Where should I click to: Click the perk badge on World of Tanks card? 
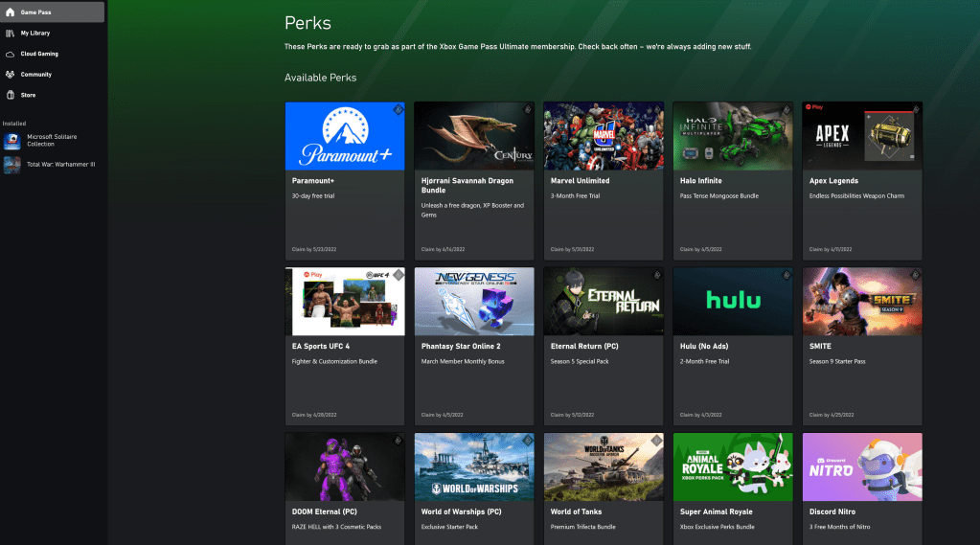point(657,441)
